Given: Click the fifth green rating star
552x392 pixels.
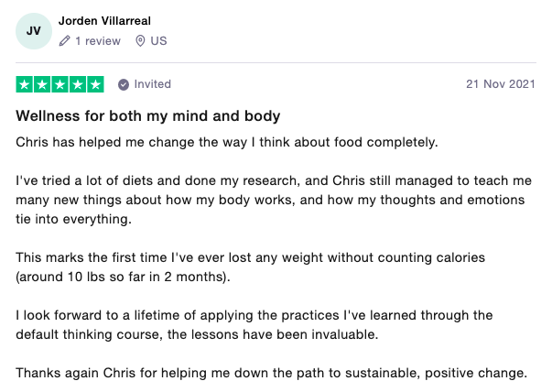Looking at the screenshot, I should [95, 84].
